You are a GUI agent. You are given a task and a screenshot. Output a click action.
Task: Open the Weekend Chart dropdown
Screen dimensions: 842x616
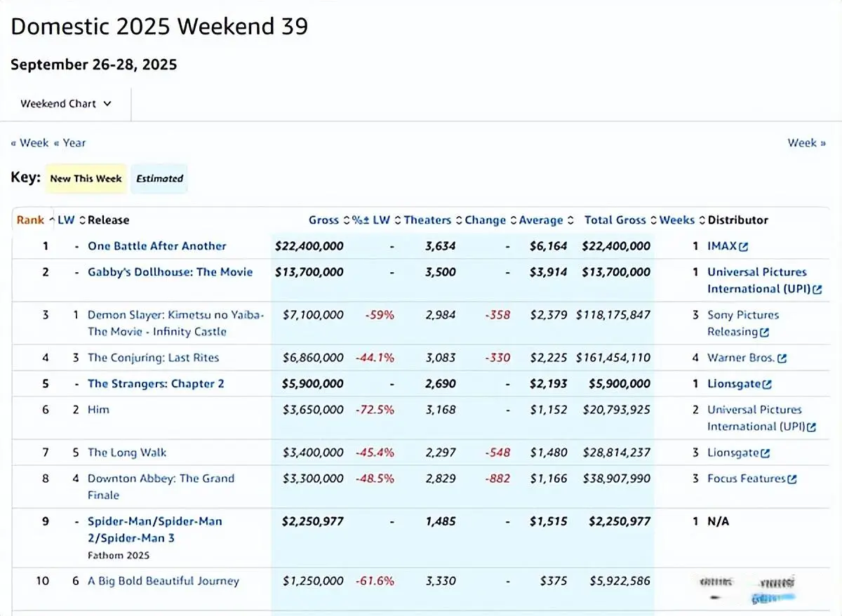(x=66, y=104)
